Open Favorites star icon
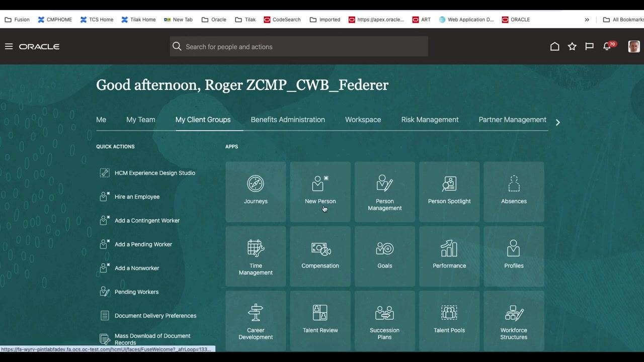 tap(572, 46)
